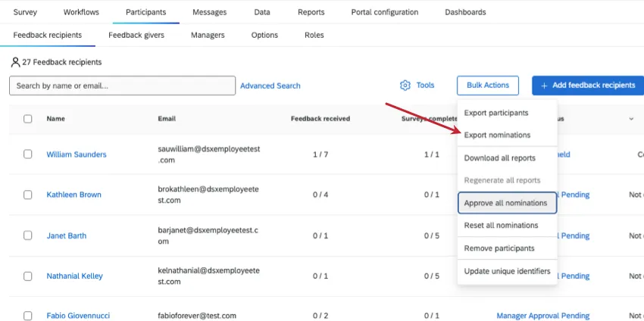This screenshot has height=321, width=644.
Task: Open the Bulk Actions dropdown
Action: click(x=487, y=86)
